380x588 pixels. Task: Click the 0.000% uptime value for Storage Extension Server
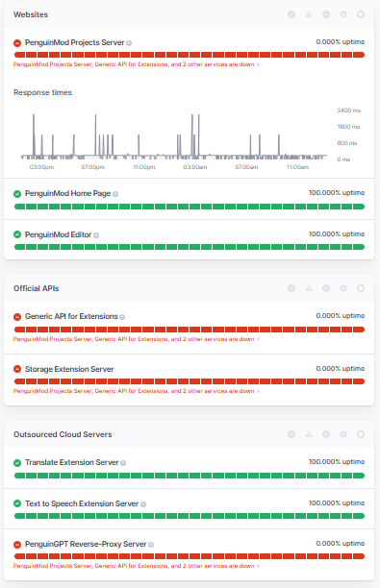point(341,369)
